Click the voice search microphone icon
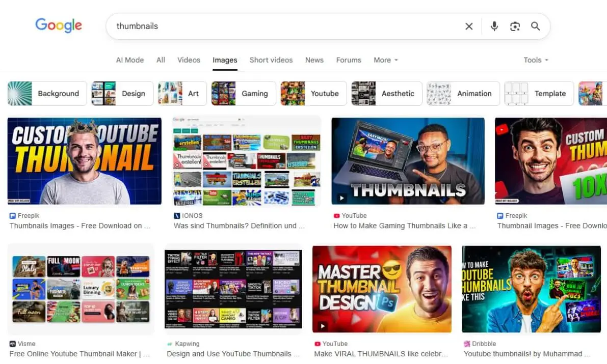 tap(494, 26)
